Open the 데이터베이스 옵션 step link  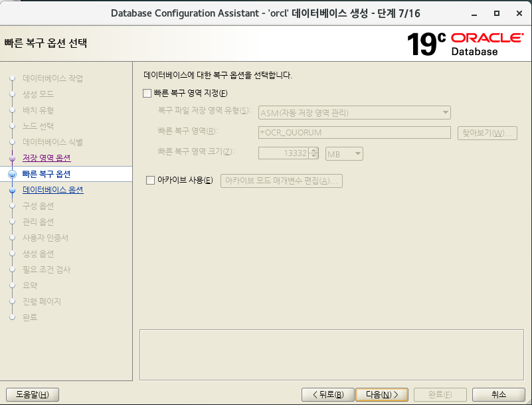53,190
